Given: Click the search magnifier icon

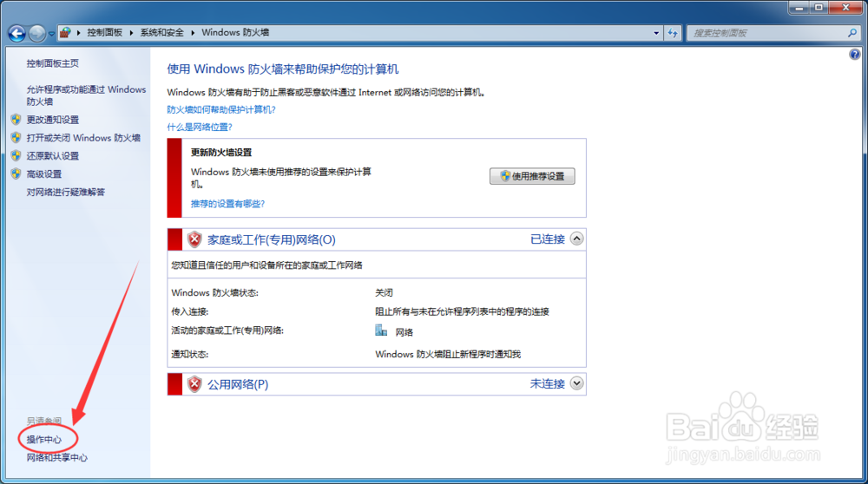Looking at the screenshot, I should pyautogui.click(x=852, y=33).
